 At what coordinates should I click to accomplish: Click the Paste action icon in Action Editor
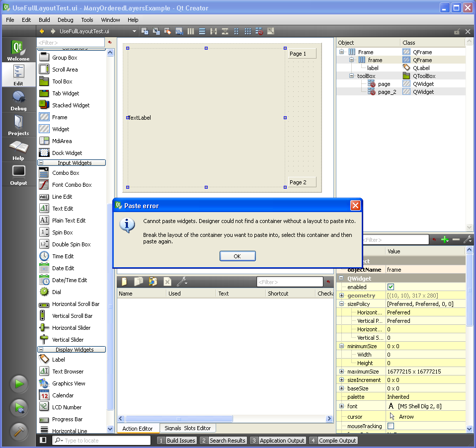pos(153,282)
